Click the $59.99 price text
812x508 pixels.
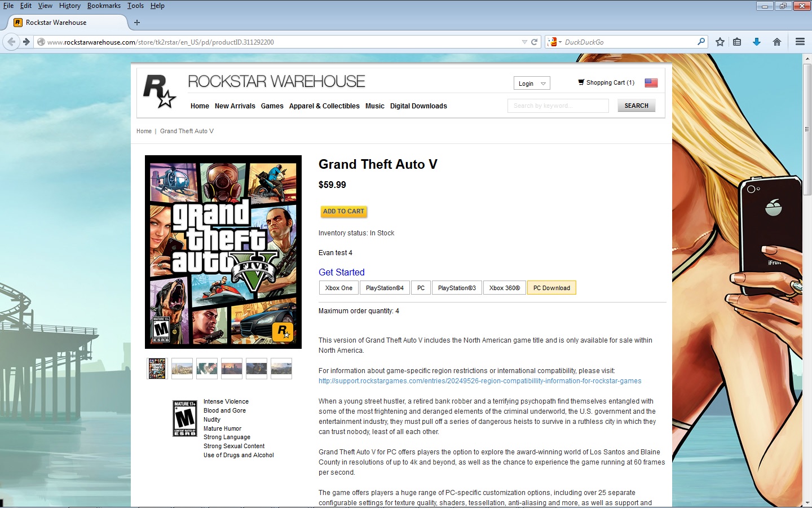pyautogui.click(x=332, y=185)
